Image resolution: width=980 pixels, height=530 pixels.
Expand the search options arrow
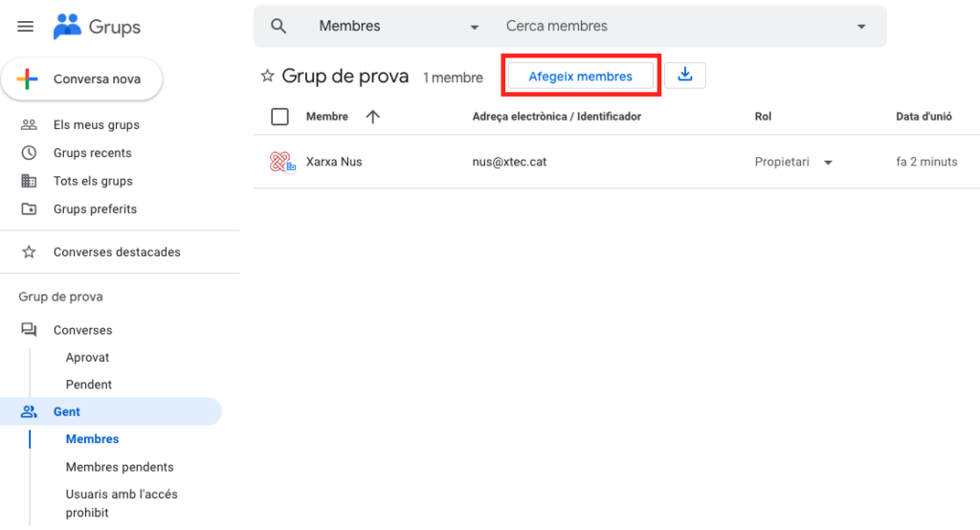pos(861,27)
